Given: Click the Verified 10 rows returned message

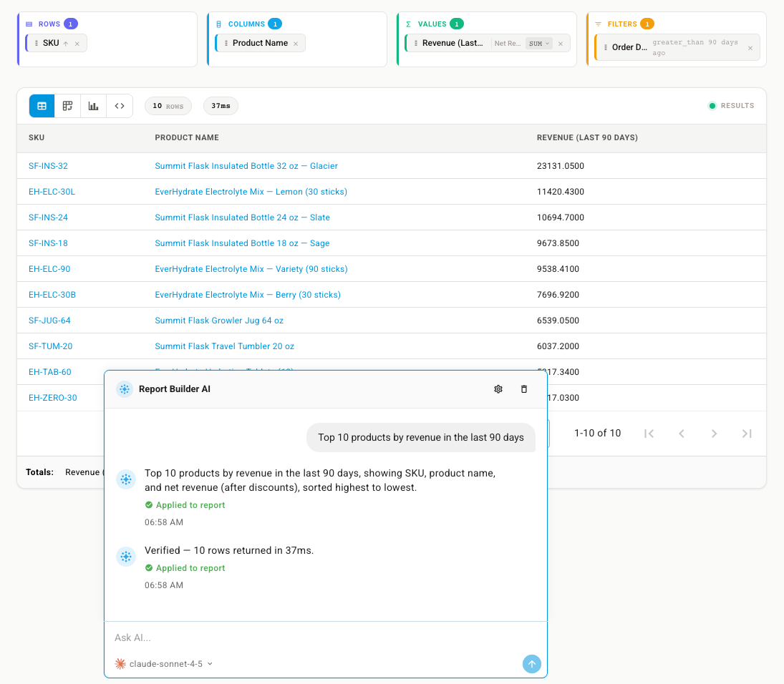Looking at the screenshot, I should click(x=229, y=551).
